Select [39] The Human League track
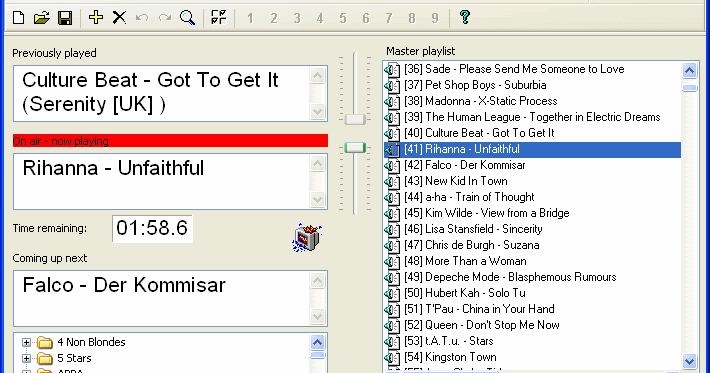This screenshot has height=373, width=710. point(532,117)
